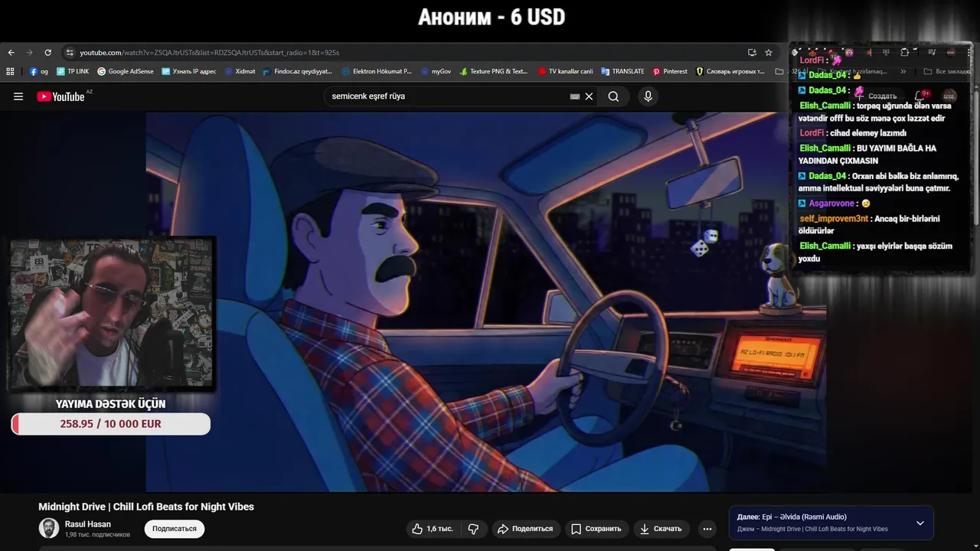Reload the YouTube page
980x551 pixels.
[47, 53]
